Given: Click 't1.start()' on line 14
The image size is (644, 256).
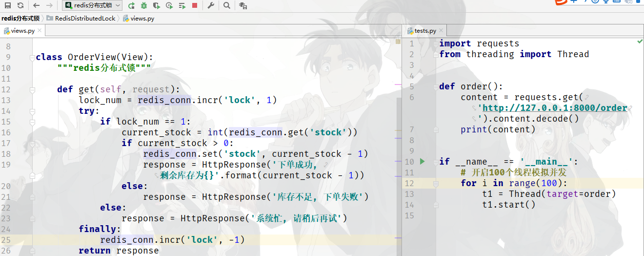Looking at the screenshot, I should coord(509,205).
